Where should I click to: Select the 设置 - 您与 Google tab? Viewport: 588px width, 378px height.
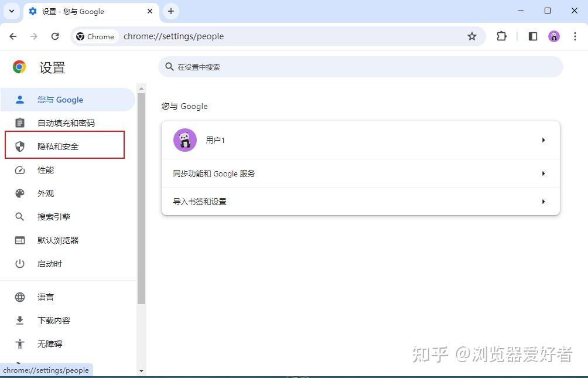(x=91, y=12)
